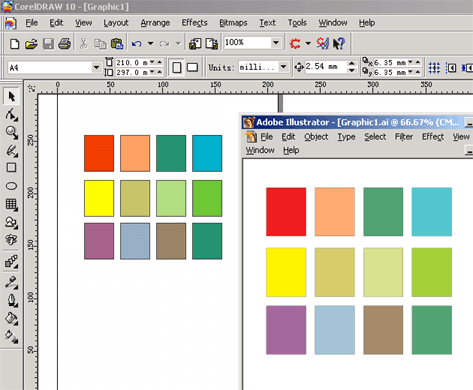
Task: Click the Copy icon
Action: [x=100, y=44]
